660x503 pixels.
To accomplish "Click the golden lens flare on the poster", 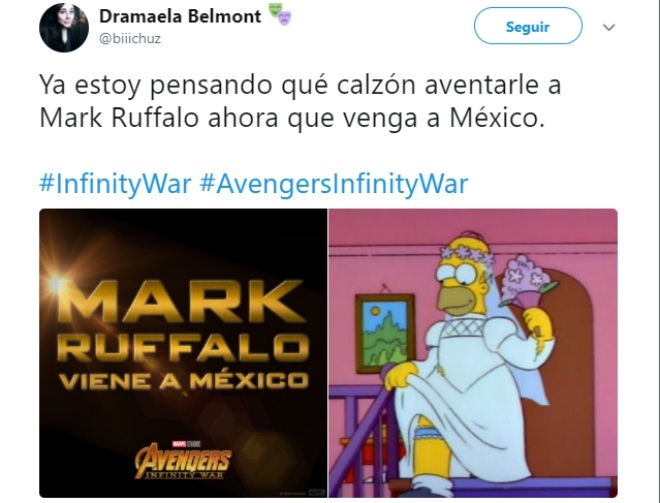I will click(55, 285).
